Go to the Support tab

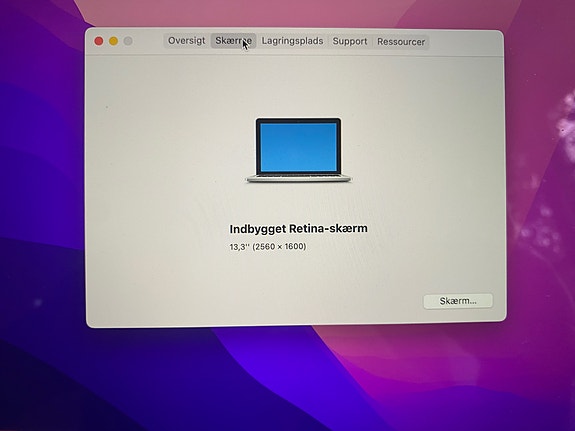coord(349,41)
